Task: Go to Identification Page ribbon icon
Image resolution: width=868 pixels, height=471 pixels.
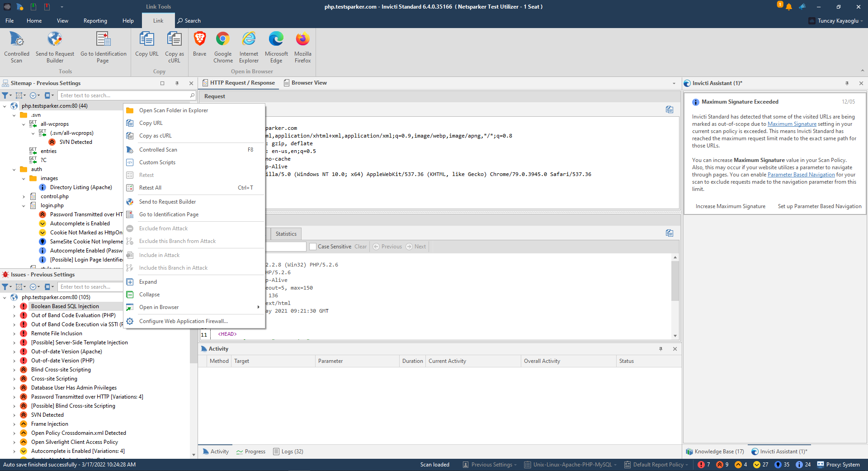Action: [x=103, y=48]
